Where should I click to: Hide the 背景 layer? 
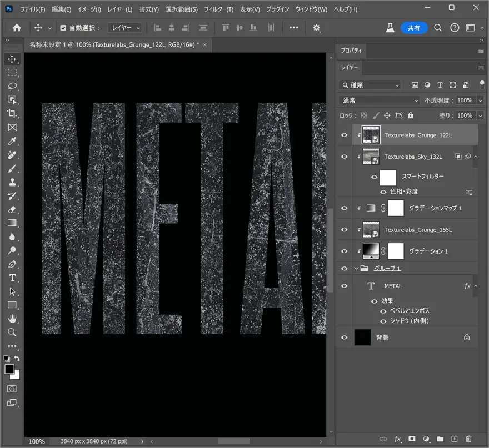[345, 338]
